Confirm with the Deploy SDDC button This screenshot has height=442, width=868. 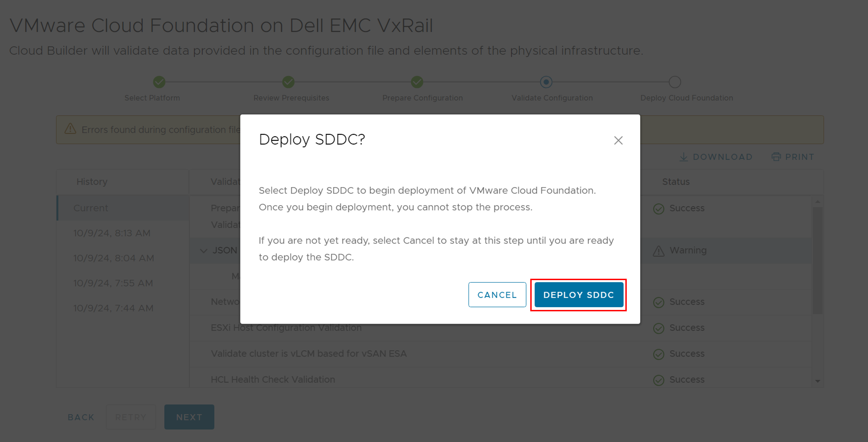[579, 295]
